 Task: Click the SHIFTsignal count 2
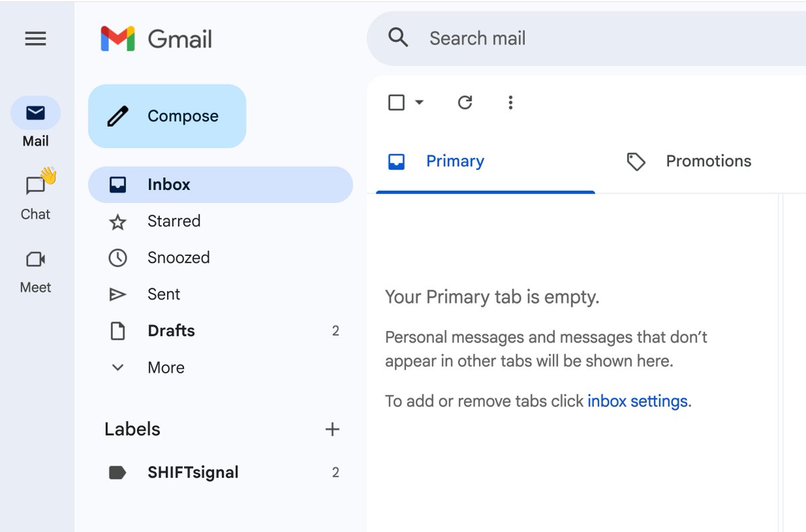point(335,473)
